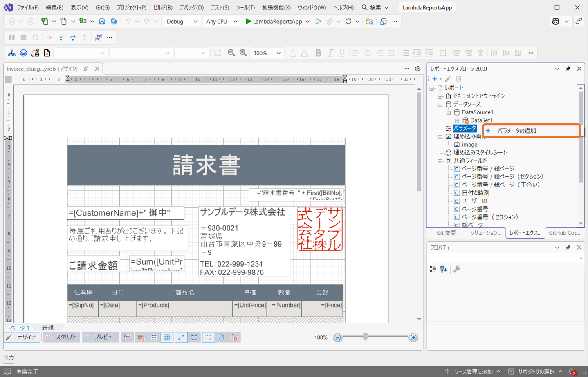Toggle the hide grid button with red mark

(141, 337)
